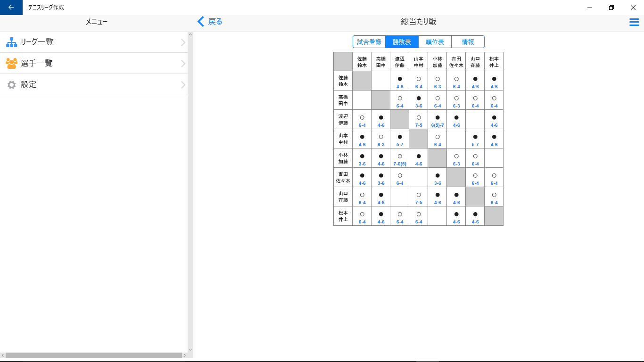Open settings via the gear icon
This screenshot has width=644, height=362.
pyautogui.click(x=10, y=84)
